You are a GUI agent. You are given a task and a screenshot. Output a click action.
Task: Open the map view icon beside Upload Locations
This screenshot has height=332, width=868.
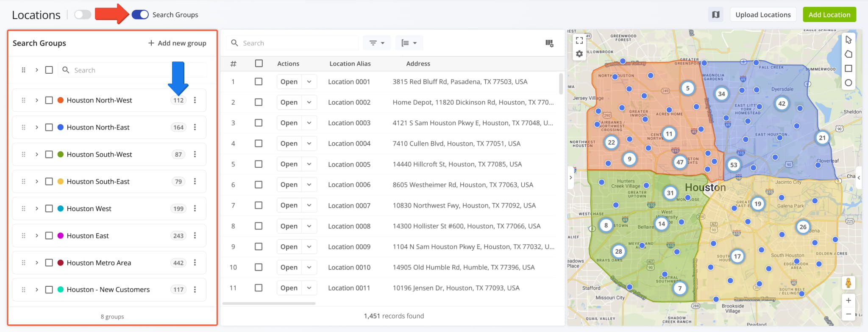pos(716,15)
